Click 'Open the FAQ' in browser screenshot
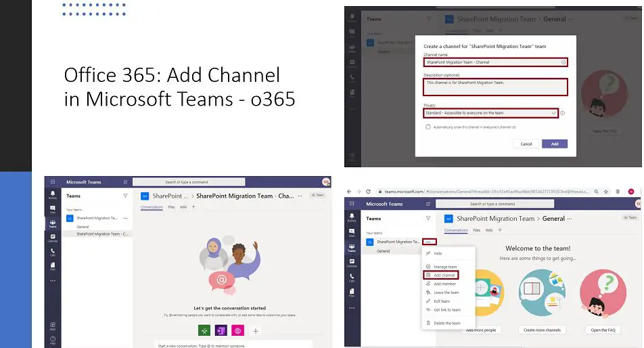This screenshot has width=644, height=348. [603, 330]
